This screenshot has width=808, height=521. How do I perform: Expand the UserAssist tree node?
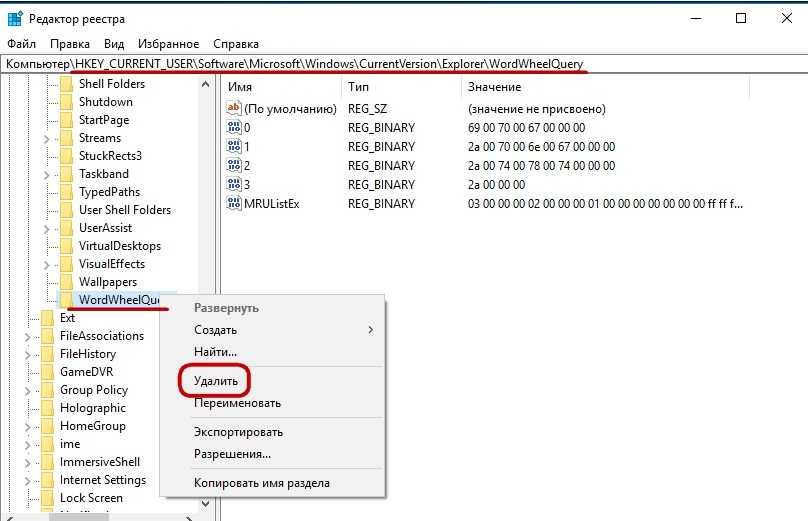coord(46,228)
